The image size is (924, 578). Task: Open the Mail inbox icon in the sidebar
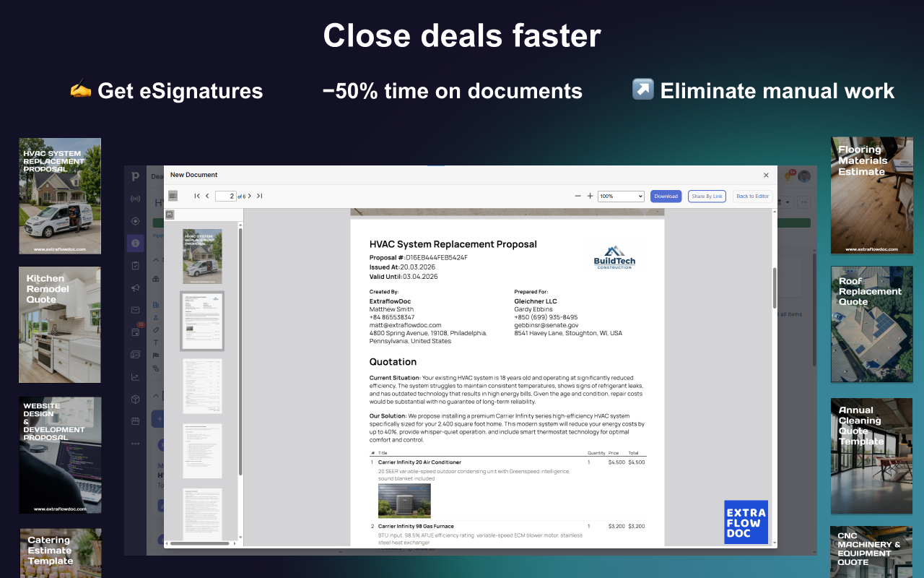pos(135,309)
